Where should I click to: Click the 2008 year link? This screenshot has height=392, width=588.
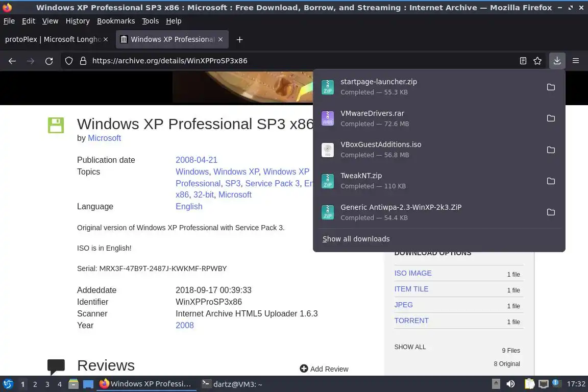pyautogui.click(x=185, y=325)
